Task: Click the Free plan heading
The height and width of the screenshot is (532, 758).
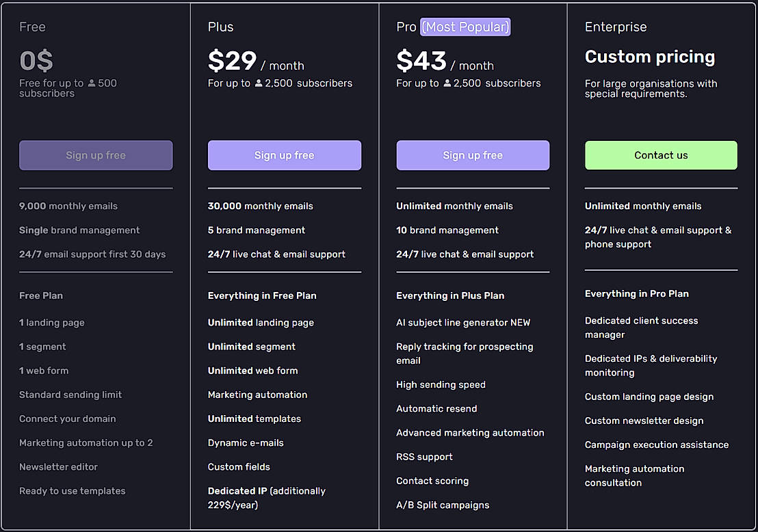Action: coord(32,27)
